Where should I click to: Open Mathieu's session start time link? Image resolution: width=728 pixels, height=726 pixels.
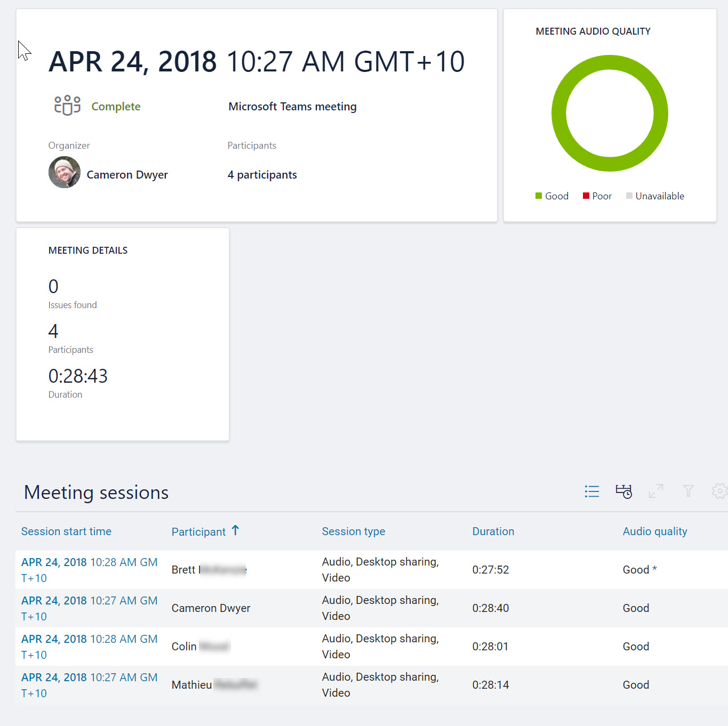(89, 685)
